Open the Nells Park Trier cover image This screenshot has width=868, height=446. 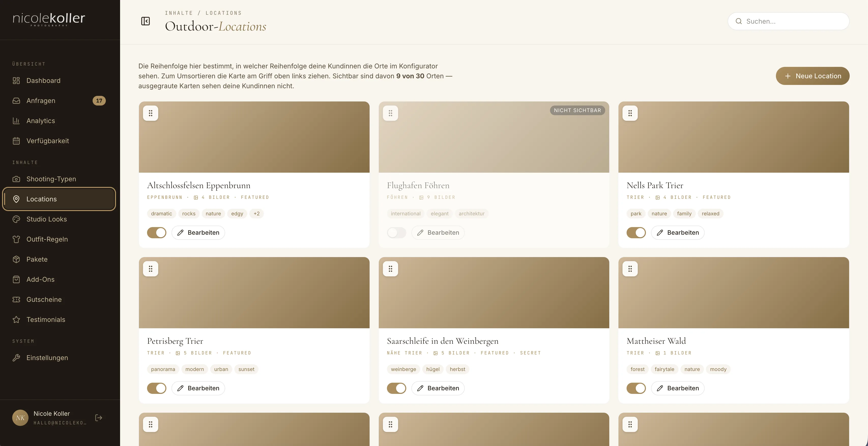[734, 137]
